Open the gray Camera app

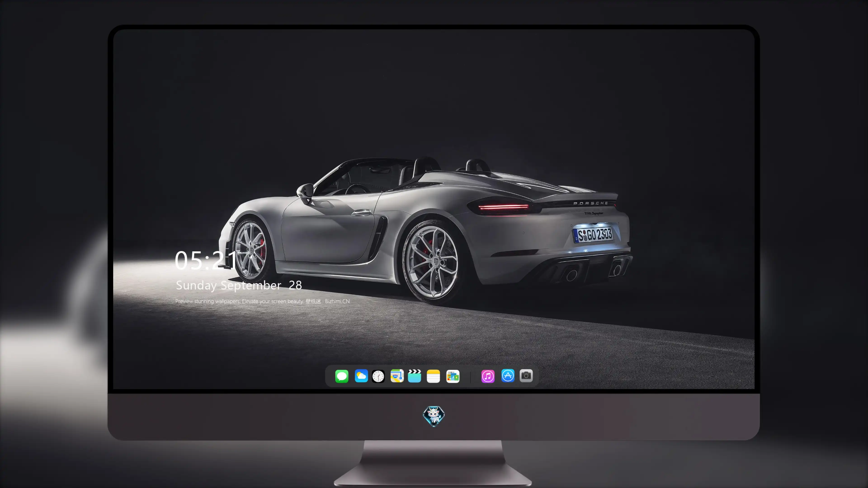click(x=526, y=375)
